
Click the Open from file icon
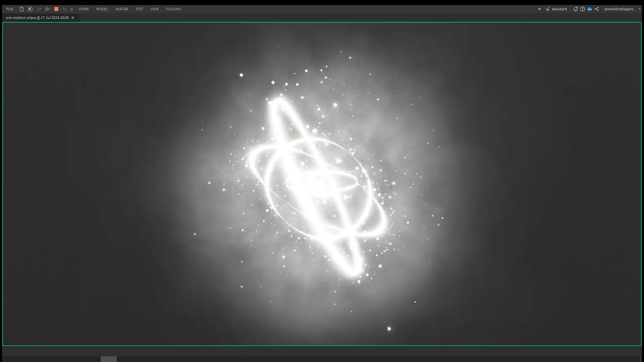(30, 9)
